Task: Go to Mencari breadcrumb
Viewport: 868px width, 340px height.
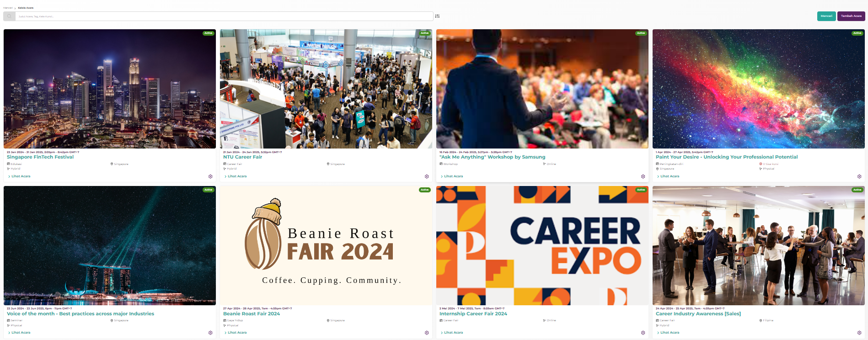Action: tap(8, 8)
